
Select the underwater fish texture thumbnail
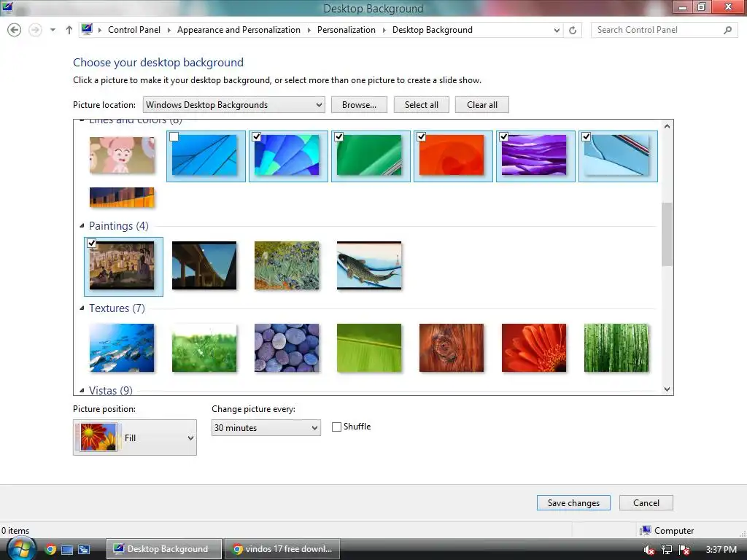[122, 348]
